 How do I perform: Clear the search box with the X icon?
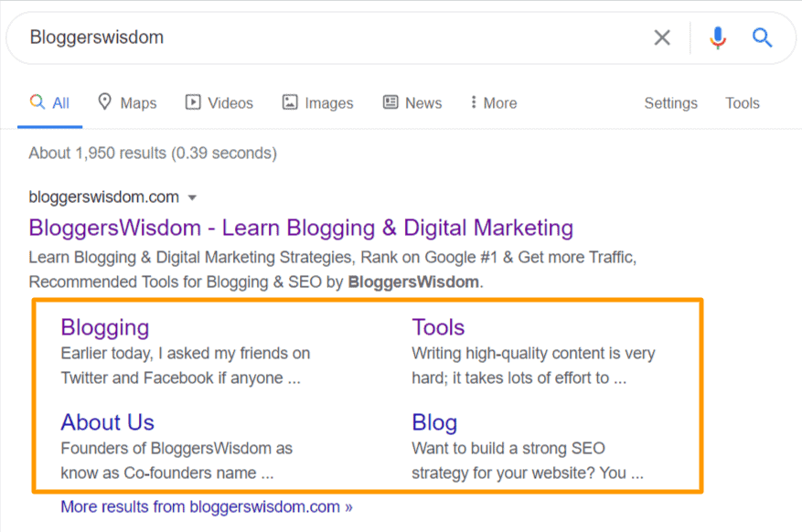662,37
